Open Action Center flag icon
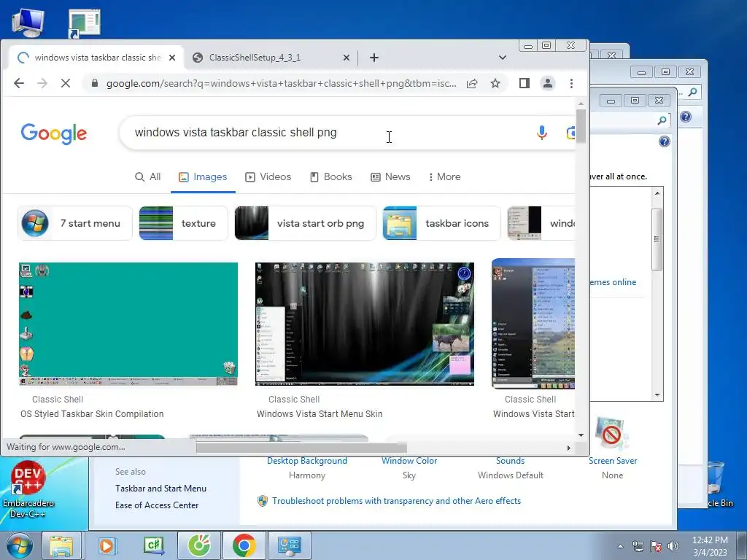The width and height of the screenshot is (747, 560). (x=656, y=546)
